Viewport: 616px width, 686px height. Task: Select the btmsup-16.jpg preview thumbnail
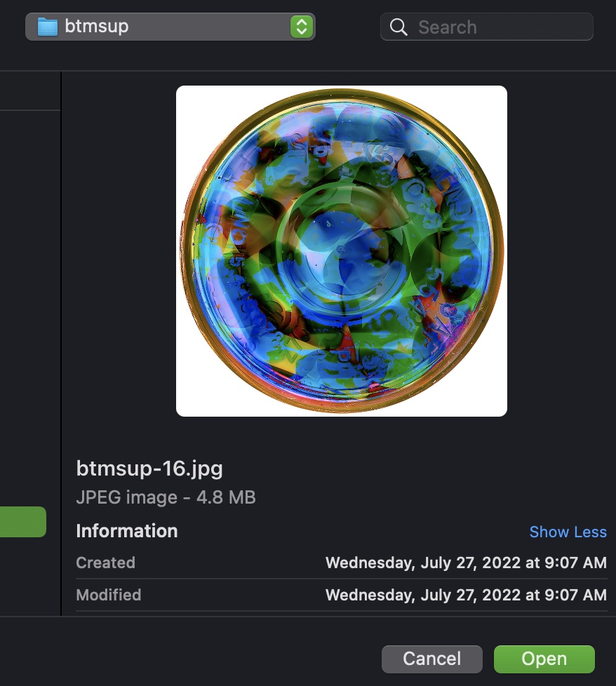[342, 251]
